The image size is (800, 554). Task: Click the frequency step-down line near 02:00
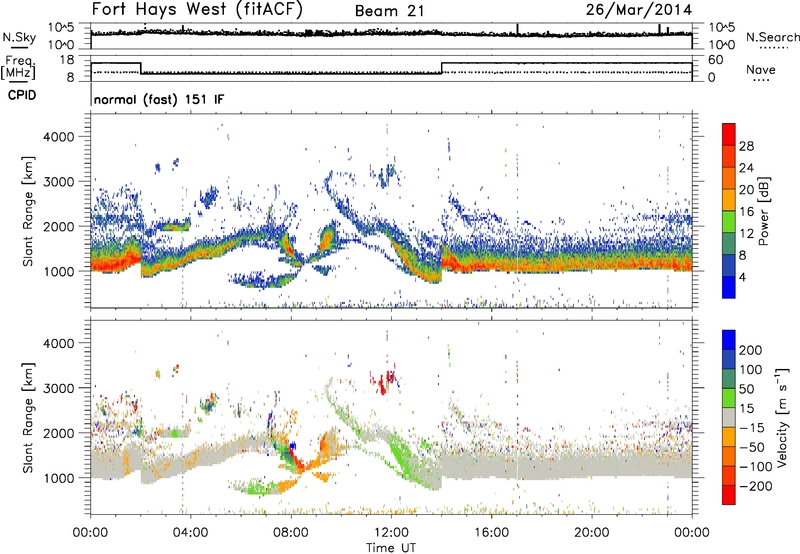click(x=141, y=68)
